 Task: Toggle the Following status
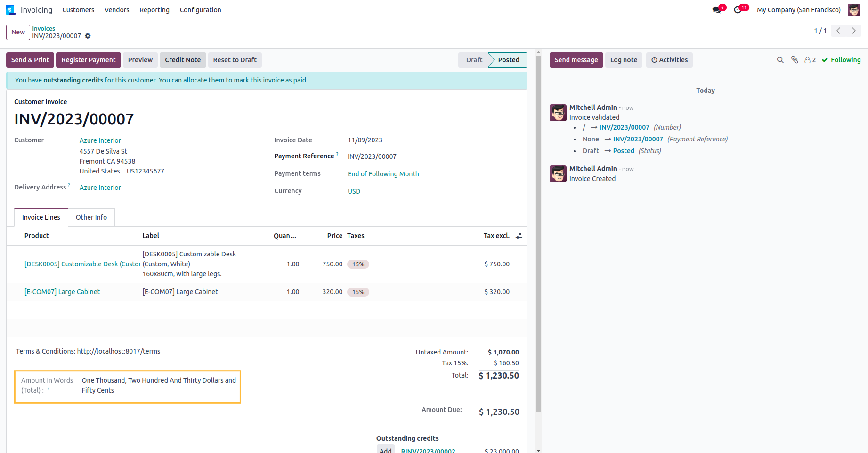841,60
